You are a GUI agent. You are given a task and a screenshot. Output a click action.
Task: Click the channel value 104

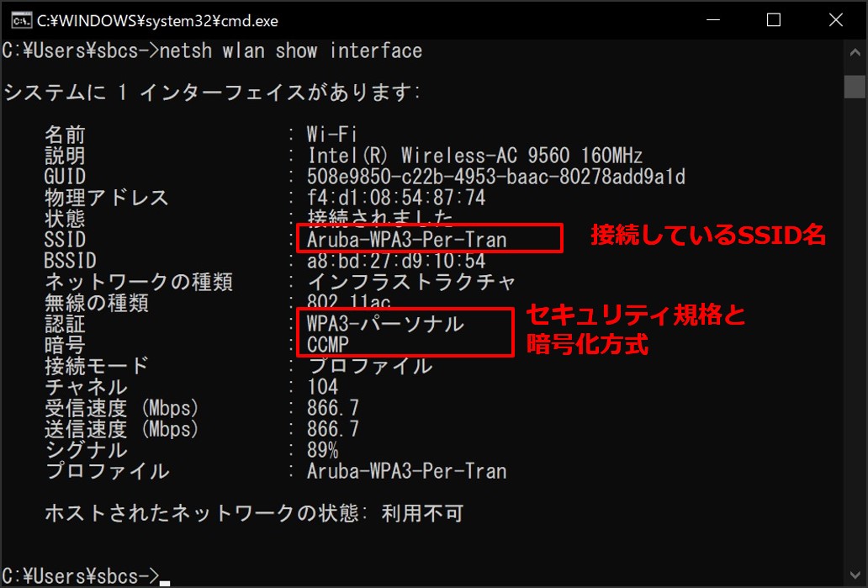pyautogui.click(x=323, y=387)
